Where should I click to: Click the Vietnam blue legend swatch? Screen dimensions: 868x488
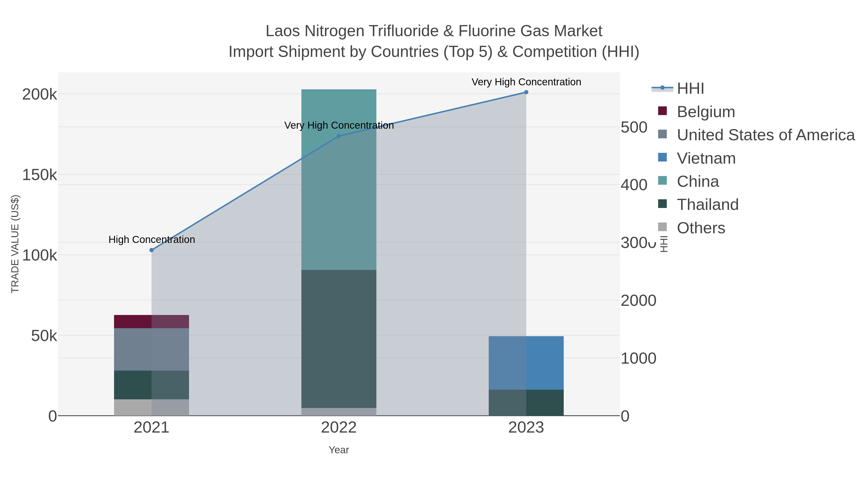pos(662,157)
